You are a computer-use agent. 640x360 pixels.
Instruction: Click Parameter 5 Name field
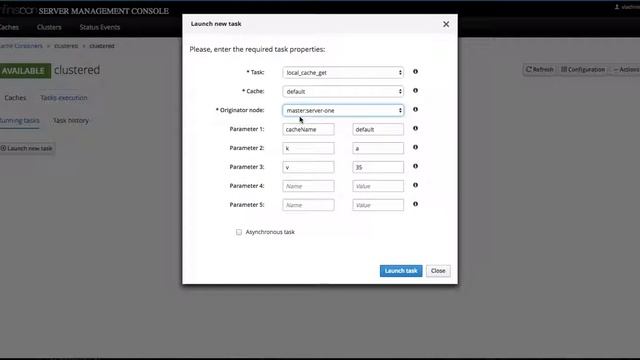click(x=308, y=205)
